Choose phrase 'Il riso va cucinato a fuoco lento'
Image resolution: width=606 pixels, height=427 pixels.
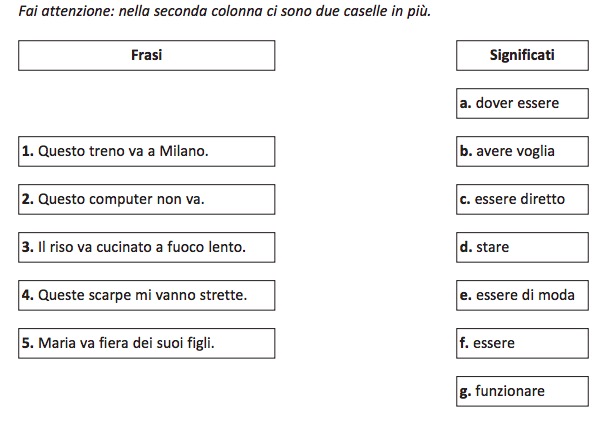(x=146, y=247)
